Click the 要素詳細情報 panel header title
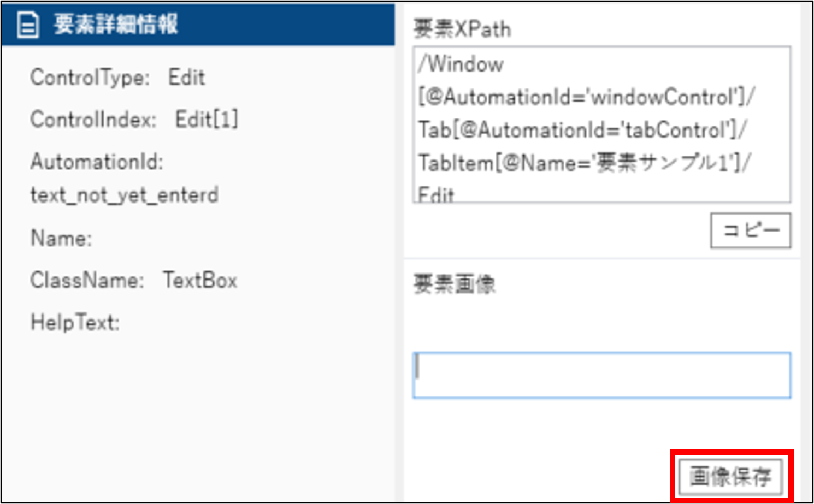 pos(116,25)
